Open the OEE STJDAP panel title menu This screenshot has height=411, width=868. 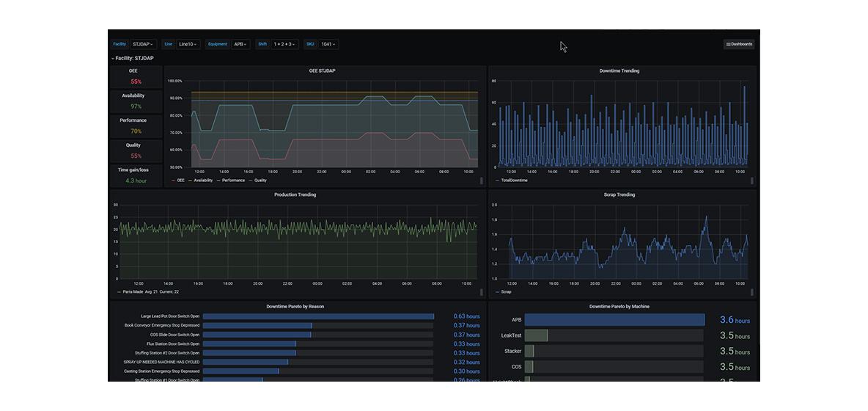tap(322, 71)
